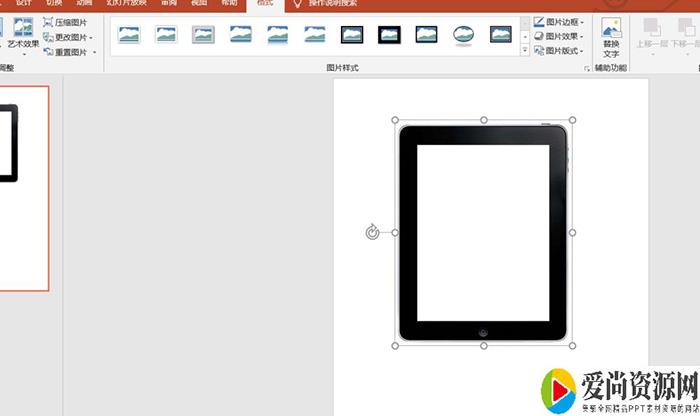Click 压缩图片 compress pictures icon
This screenshot has height=416, width=700.
click(x=49, y=21)
